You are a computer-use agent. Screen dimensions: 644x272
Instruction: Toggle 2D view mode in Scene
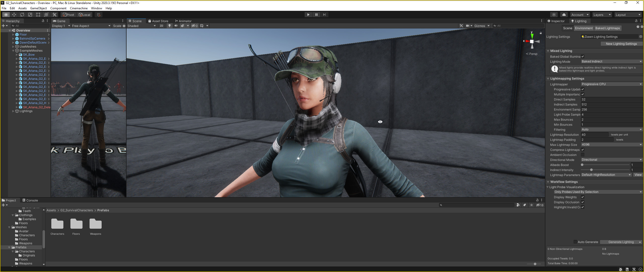point(162,26)
